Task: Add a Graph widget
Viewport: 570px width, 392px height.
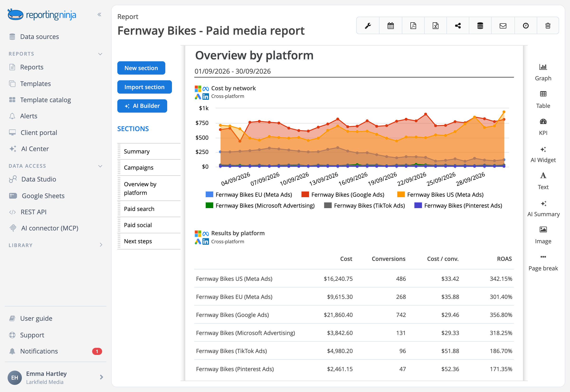Action: point(543,72)
